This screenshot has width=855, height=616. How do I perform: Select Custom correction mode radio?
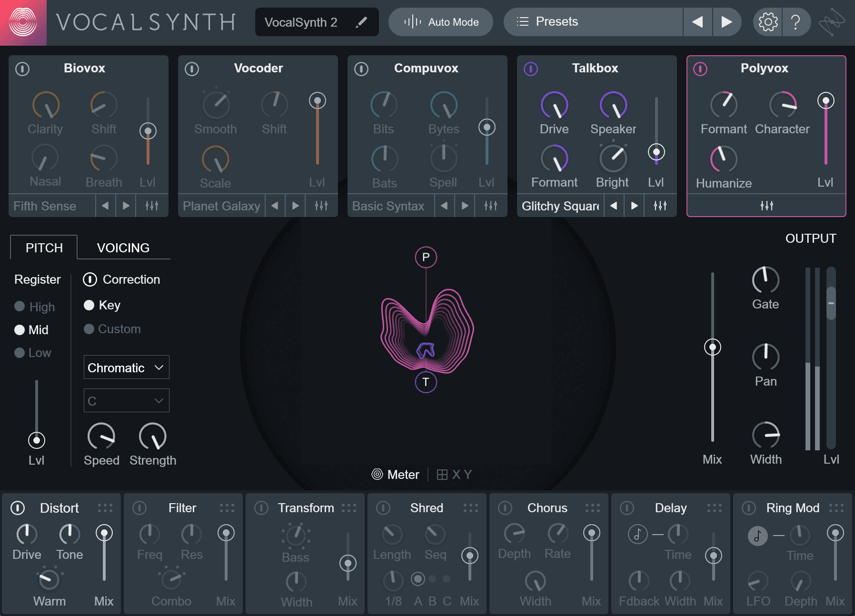[89, 329]
